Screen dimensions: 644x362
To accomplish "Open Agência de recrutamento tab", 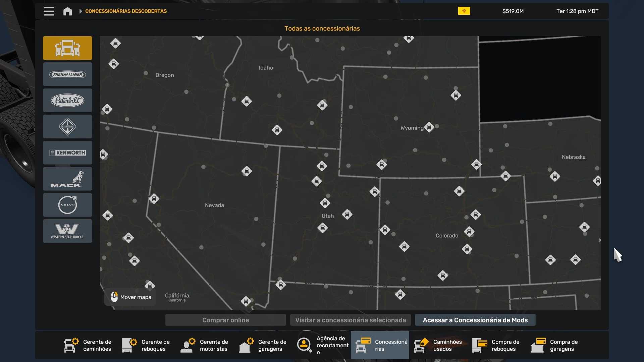I will pos(322,345).
